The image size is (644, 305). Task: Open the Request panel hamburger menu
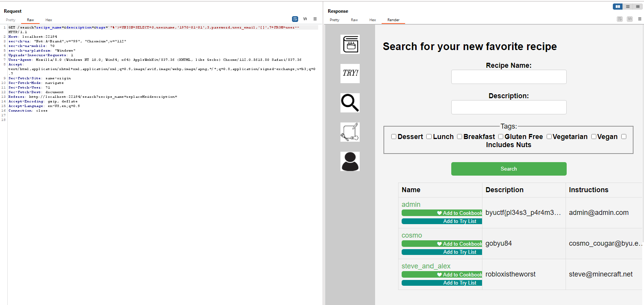315,19
